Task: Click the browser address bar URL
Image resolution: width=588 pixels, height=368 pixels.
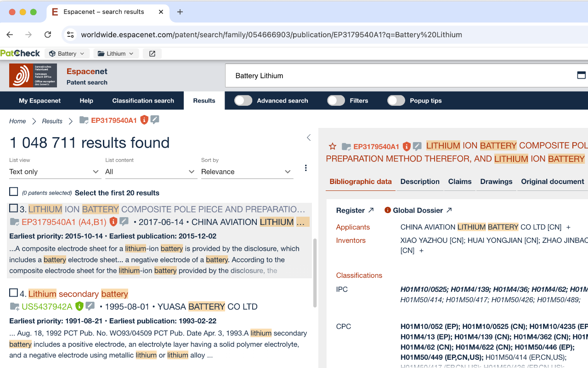Action: point(271,34)
